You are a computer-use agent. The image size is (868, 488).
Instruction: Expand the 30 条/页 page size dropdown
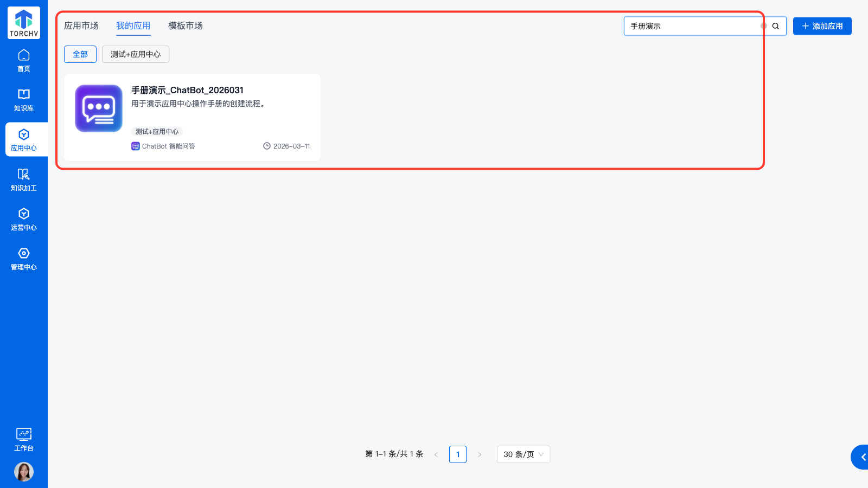[x=523, y=454]
